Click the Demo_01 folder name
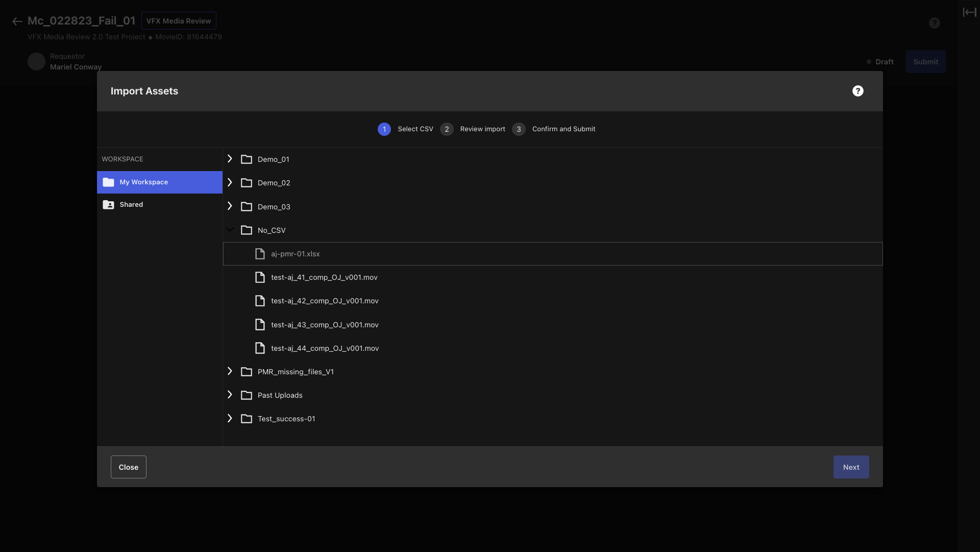This screenshot has height=552, width=980. coord(274,159)
